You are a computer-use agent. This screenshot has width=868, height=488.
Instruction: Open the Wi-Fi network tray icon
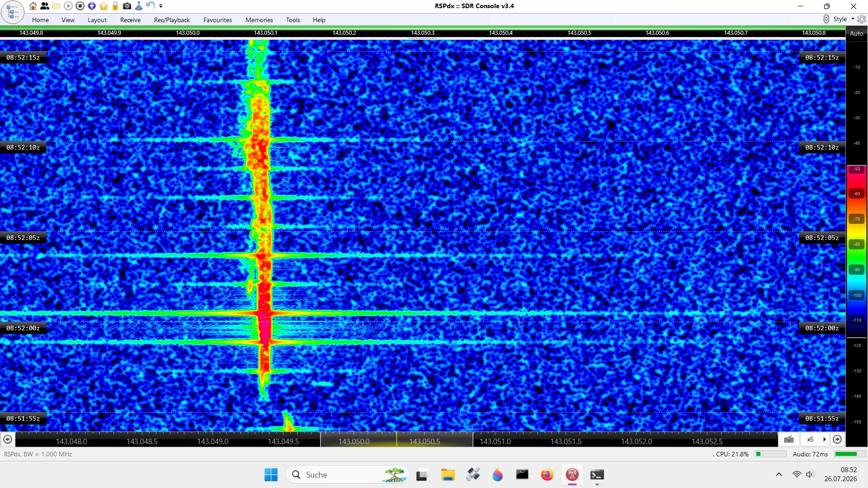click(797, 474)
